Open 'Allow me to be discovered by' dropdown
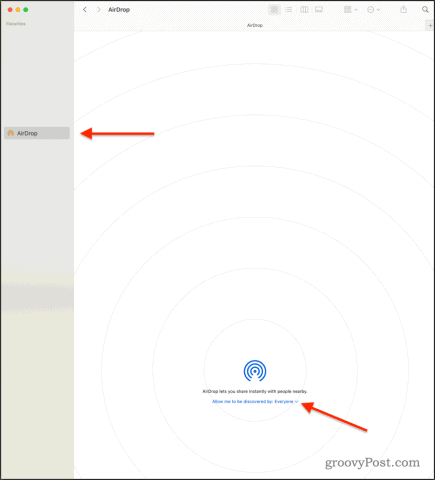 [x=255, y=402]
